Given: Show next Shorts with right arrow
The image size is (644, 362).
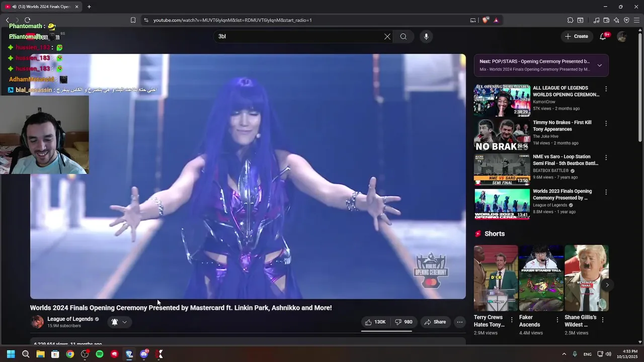Looking at the screenshot, I should pyautogui.click(x=607, y=285).
